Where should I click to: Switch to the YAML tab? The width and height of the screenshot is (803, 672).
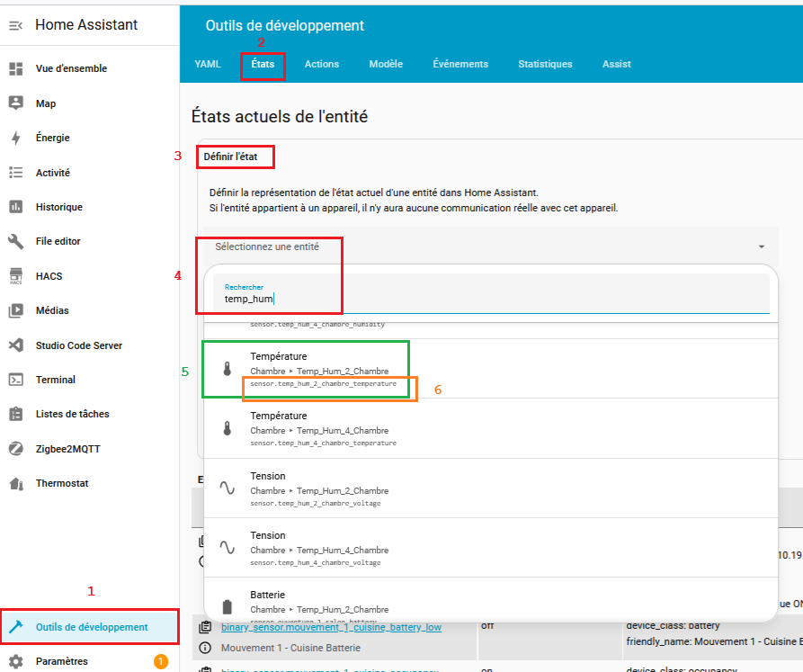click(208, 65)
